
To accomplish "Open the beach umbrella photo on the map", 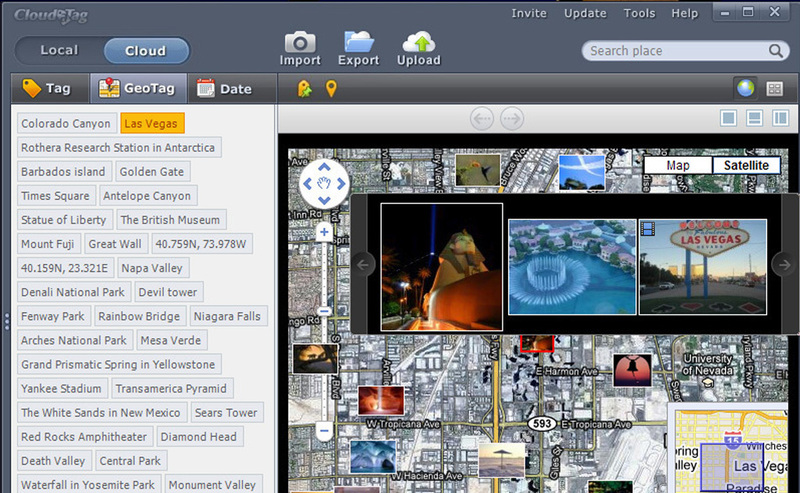I will pyautogui.click(x=502, y=459).
